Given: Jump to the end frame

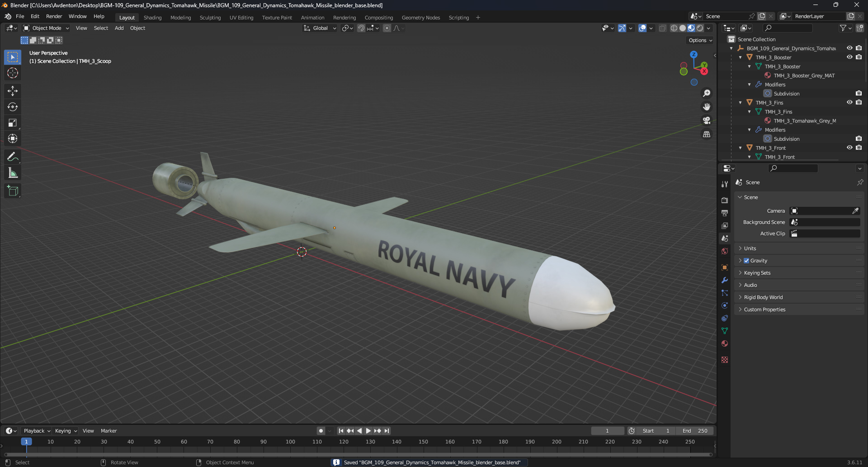Looking at the screenshot, I should (x=387, y=431).
